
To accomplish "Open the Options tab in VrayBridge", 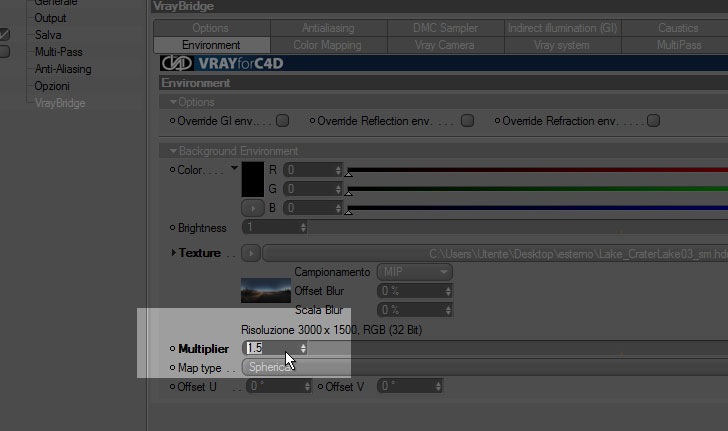I will [x=211, y=28].
